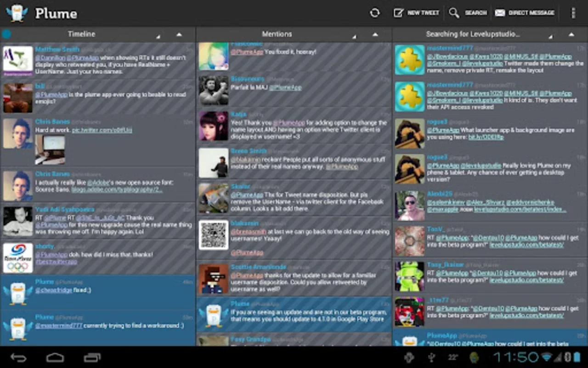The height and width of the screenshot is (368, 588).
Task: Open _t1m77's avatar
Action: 410,312
